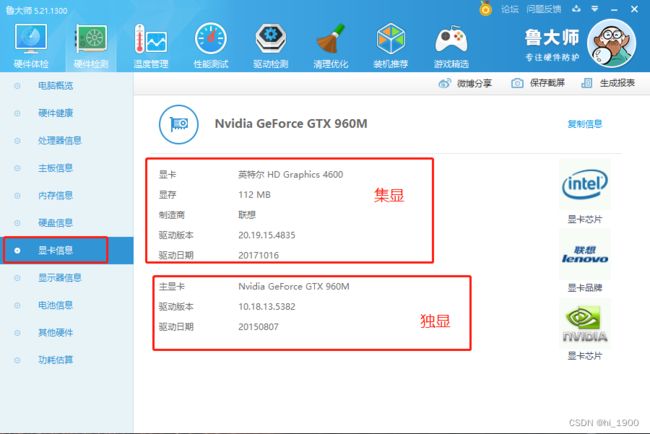This screenshot has width=650, height=434.
Task: Click the Weibo share icon
Action: [x=444, y=83]
